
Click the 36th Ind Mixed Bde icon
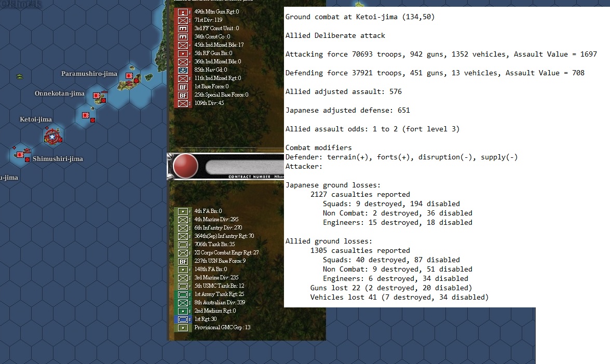coord(183,62)
